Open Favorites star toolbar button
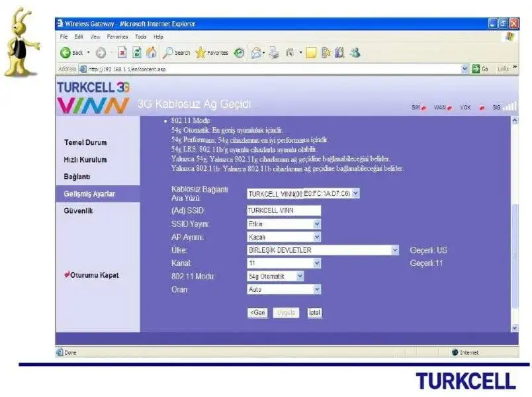The image size is (532, 397). click(212, 52)
